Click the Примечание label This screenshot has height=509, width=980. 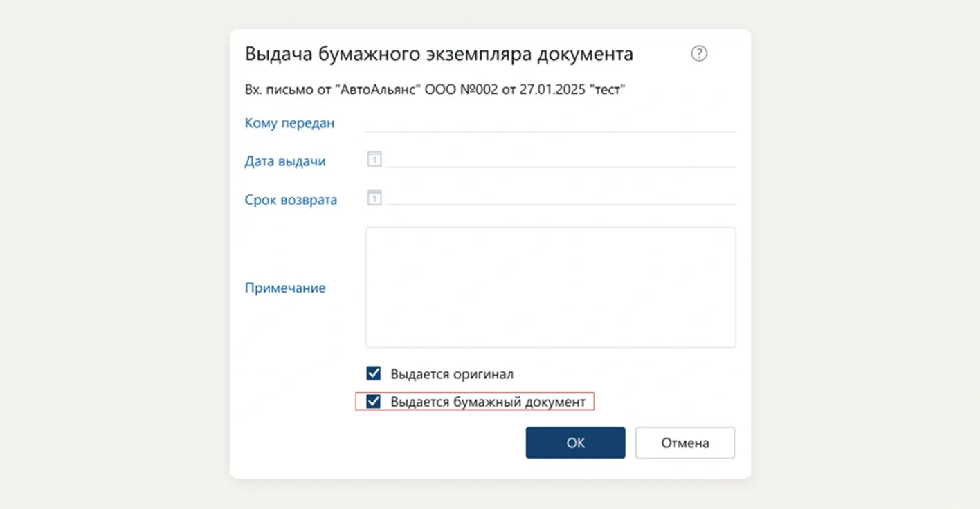coord(285,288)
